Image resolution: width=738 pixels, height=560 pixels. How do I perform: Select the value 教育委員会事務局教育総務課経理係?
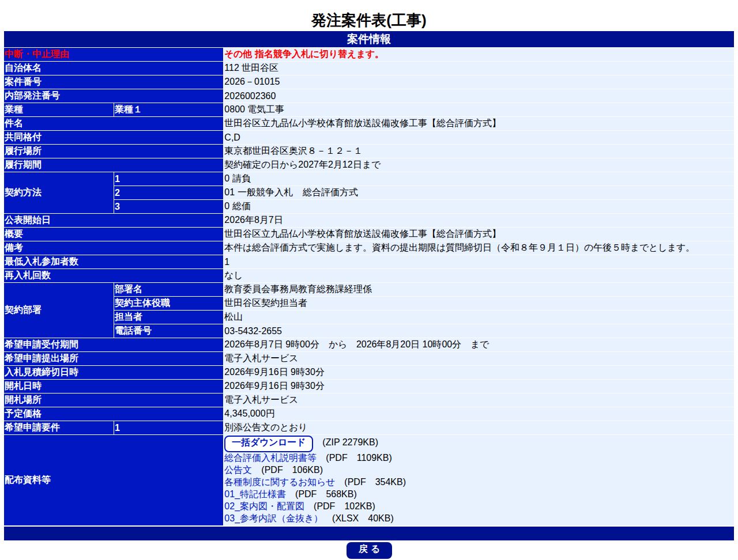click(x=298, y=289)
